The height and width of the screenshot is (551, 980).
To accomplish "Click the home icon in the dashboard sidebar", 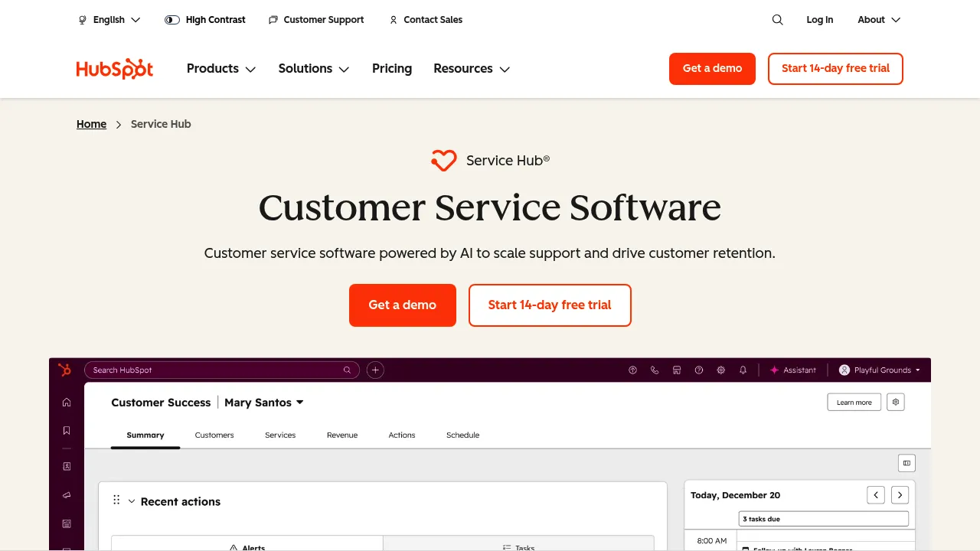I will click(x=67, y=403).
